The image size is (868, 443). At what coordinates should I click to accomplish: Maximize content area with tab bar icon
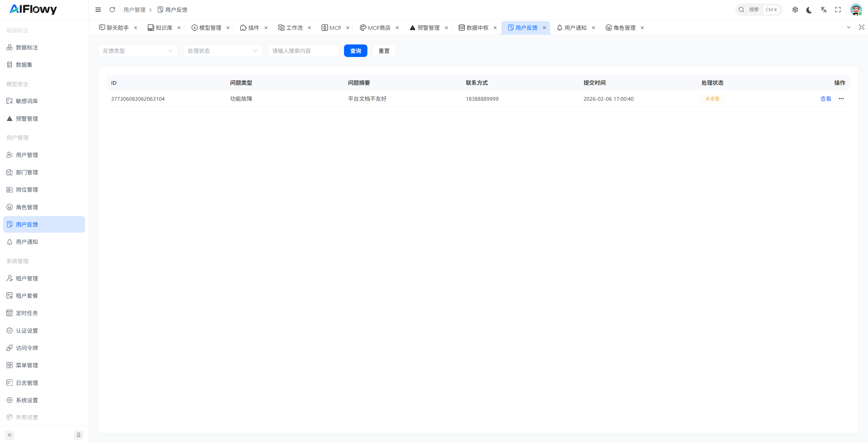pos(861,27)
